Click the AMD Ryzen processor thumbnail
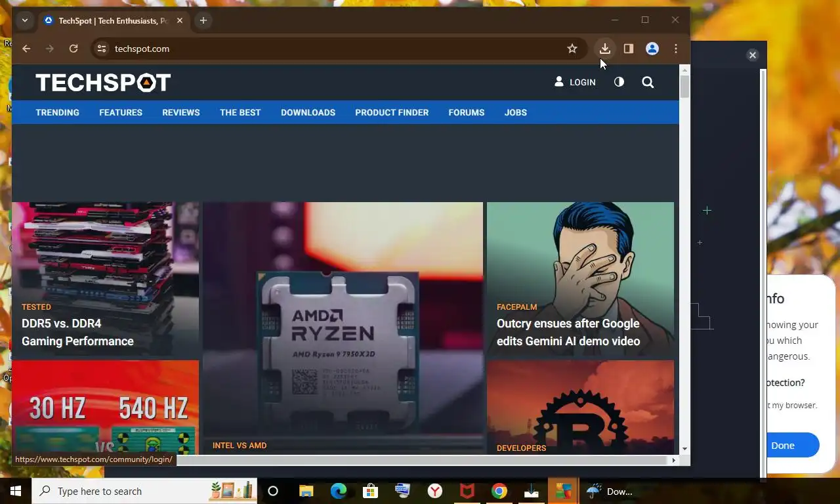The height and width of the screenshot is (504, 840). (x=343, y=328)
